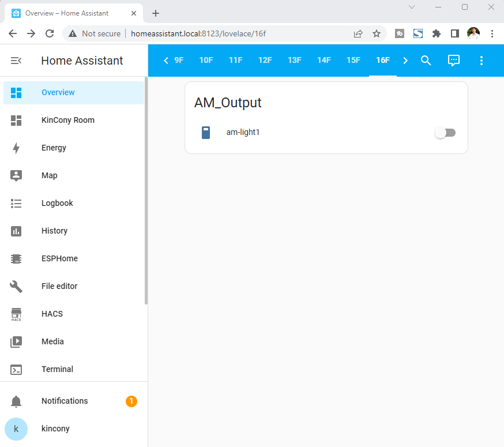Screen dimensions: 504x447
Task: Open the chat assistant icon in header
Action: click(x=454, y=61)
